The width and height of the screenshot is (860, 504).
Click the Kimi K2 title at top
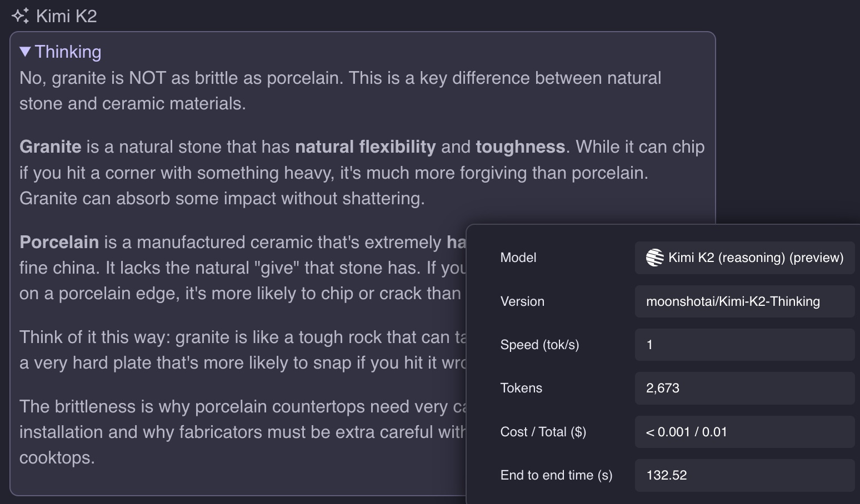coord(66,16)
